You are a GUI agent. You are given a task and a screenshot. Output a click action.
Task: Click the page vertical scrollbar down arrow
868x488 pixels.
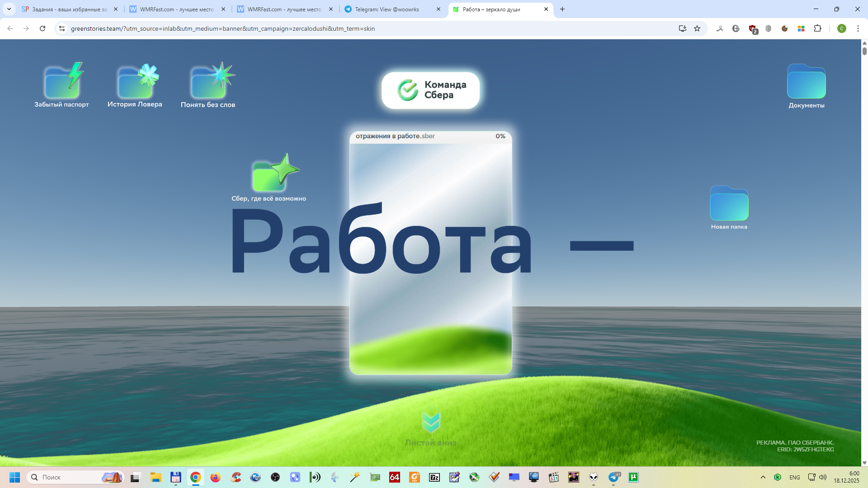pyautogui.click(x=864, y=463)
